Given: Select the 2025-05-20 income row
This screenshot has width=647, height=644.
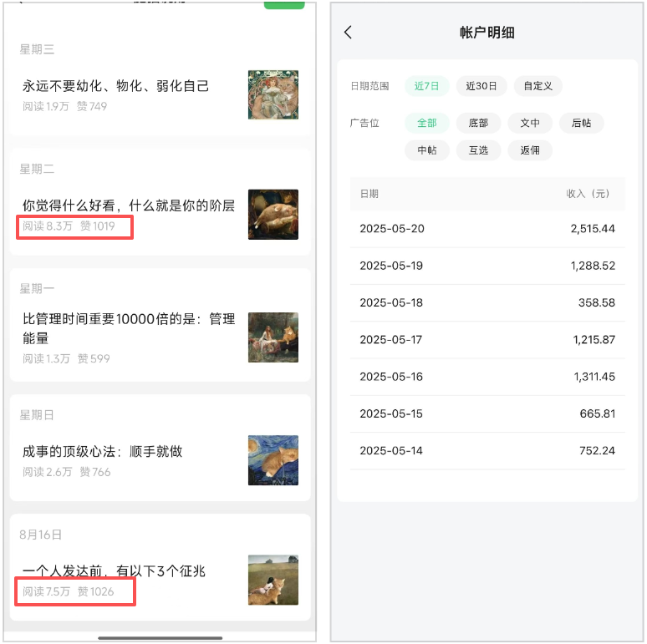Looking at the screenshot, I should coord(487,229).
